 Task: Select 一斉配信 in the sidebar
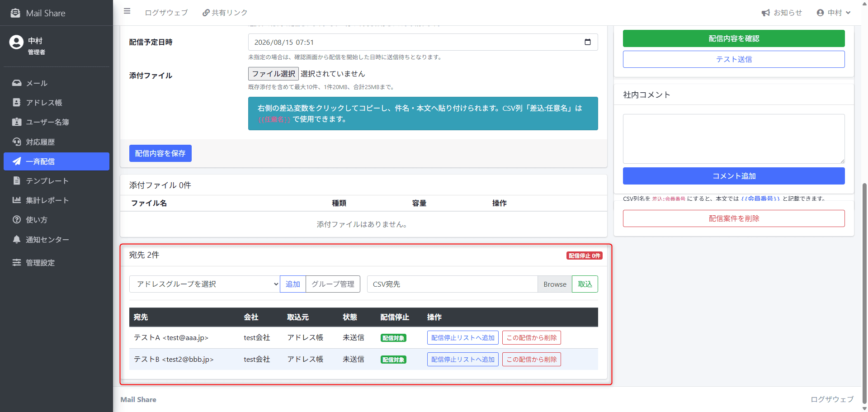point(57,161)
